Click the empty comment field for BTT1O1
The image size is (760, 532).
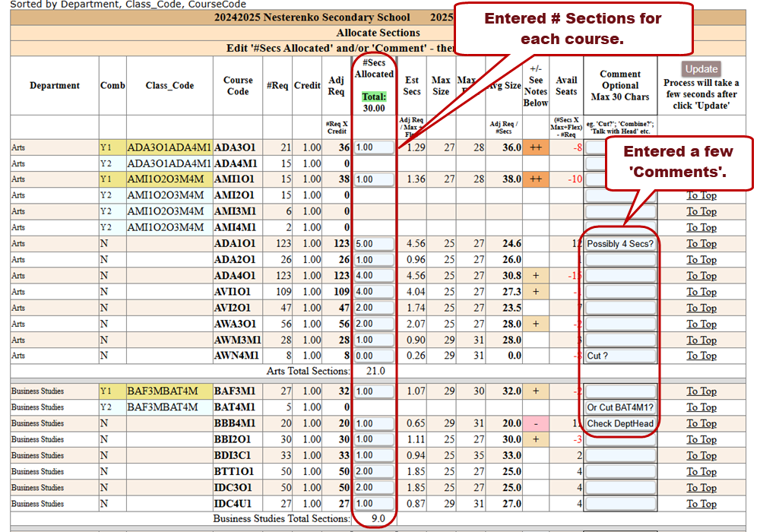pos(620,472)
